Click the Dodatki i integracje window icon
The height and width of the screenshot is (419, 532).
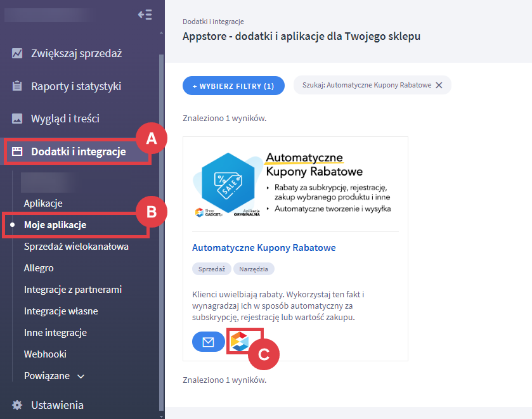pos(18,151)
